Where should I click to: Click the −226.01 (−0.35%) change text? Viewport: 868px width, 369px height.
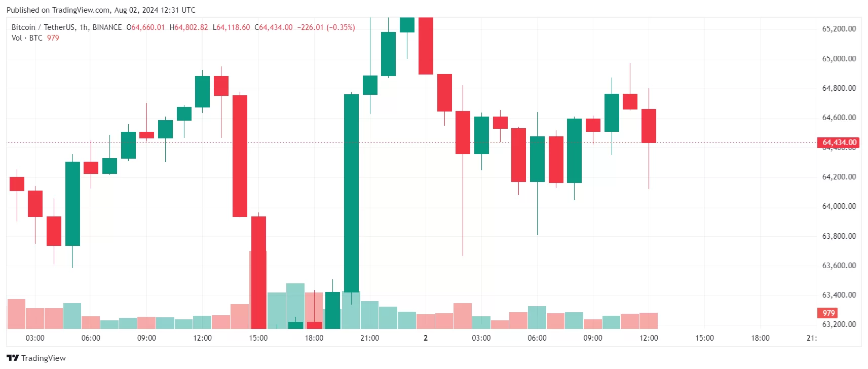(x=326, y=27)
